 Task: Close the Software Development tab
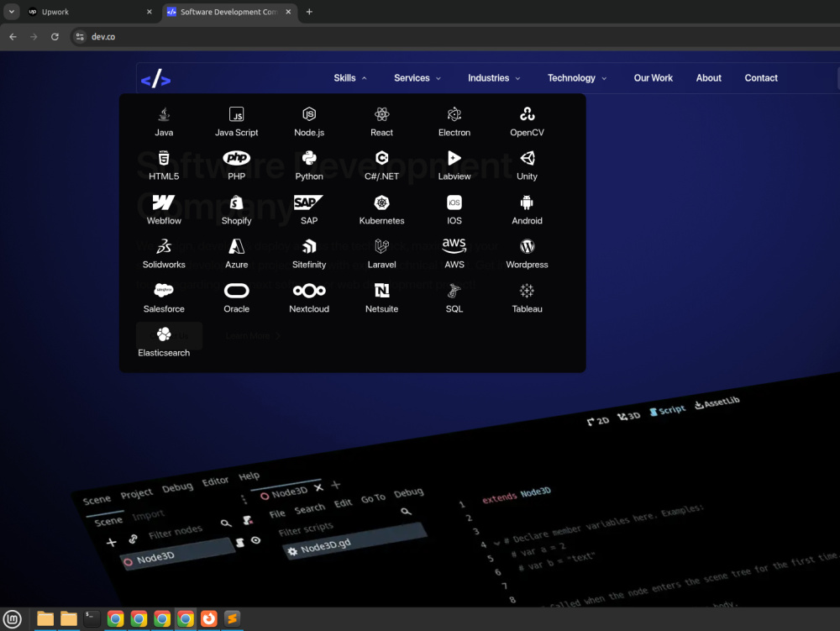[288, 12]
